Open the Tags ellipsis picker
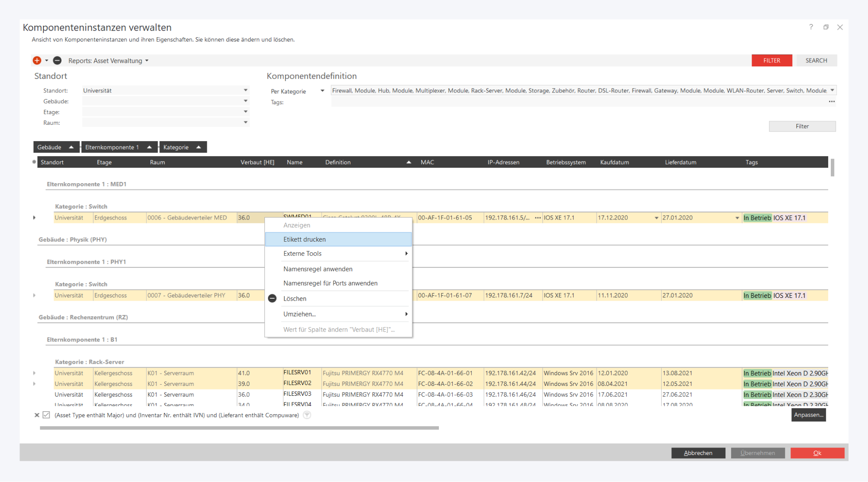The width and height of the screenshot is (868, 482). click(832, 102)
